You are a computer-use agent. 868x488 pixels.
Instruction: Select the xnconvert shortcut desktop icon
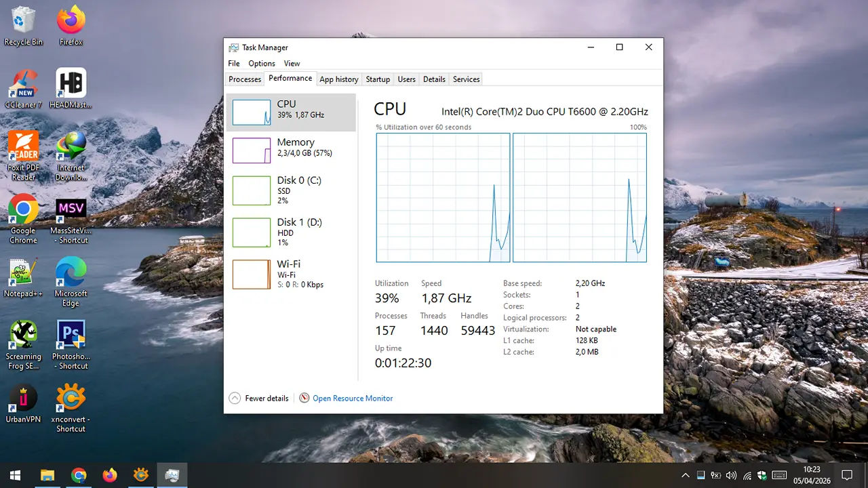[x=71, y=408]
